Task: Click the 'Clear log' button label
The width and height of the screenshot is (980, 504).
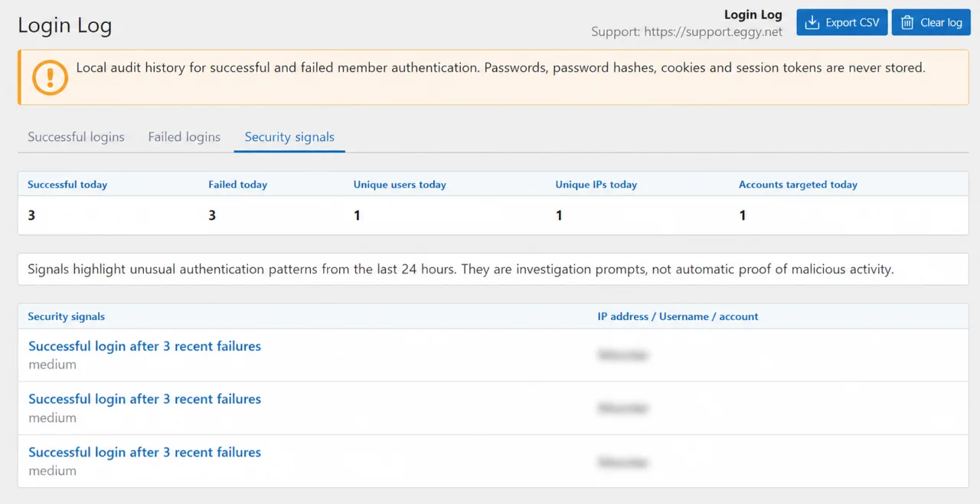Action: pyautogui.click(x=941, y=22)
